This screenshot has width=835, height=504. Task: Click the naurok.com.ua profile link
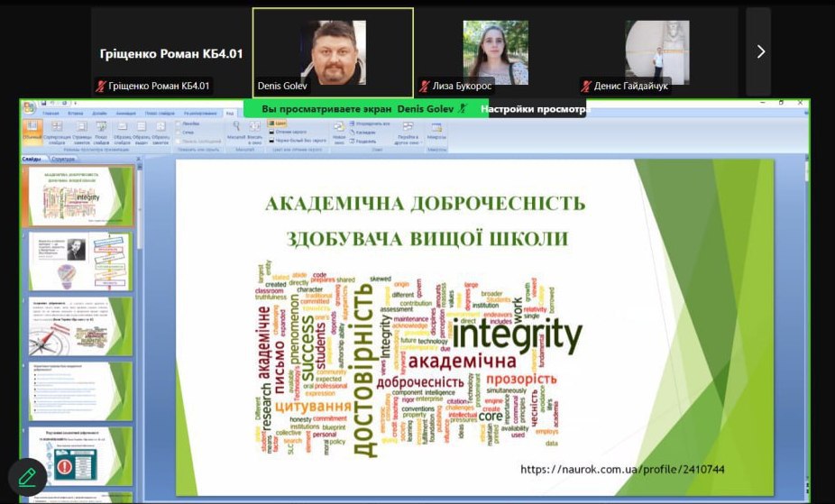pos(622,470)
